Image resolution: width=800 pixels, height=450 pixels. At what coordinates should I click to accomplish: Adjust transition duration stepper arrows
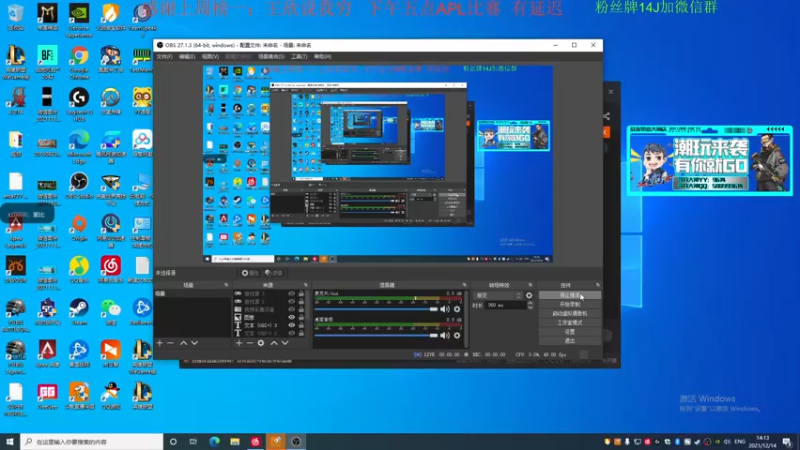[530, 305]
